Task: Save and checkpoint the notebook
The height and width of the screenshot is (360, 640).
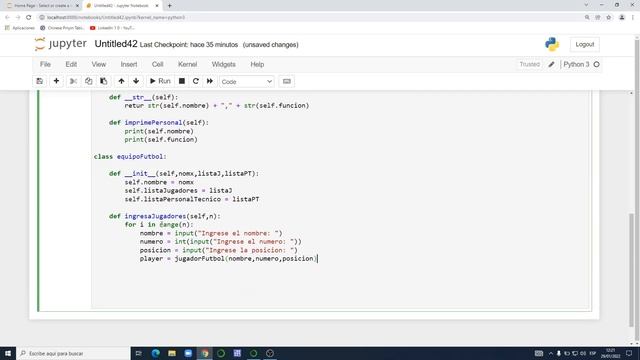Action: coord(40,81)
